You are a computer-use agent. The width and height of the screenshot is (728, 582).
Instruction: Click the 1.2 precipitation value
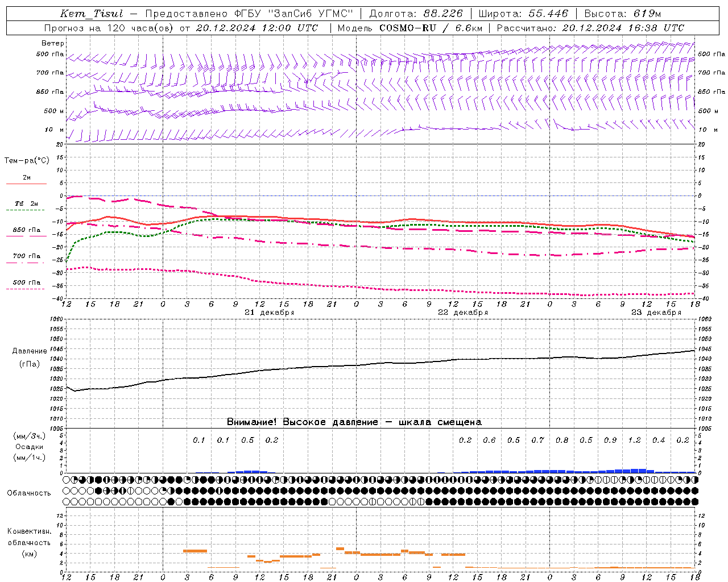click(x=634, y=440)
